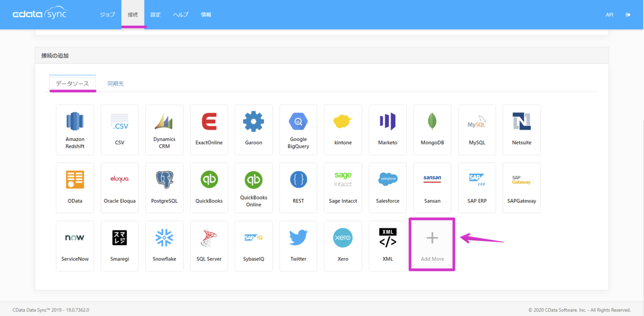Pick the Garoon gear connector
Screen dimensions: 644x316
click(x=254, y=130)
